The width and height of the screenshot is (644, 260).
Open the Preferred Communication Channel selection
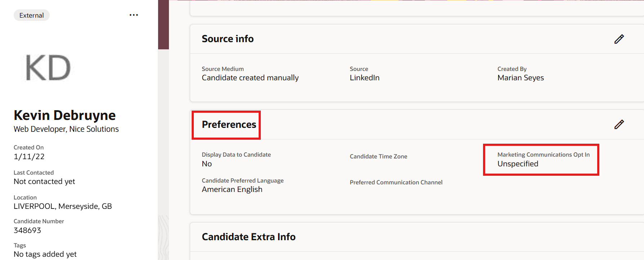click(x=396, y=182)
